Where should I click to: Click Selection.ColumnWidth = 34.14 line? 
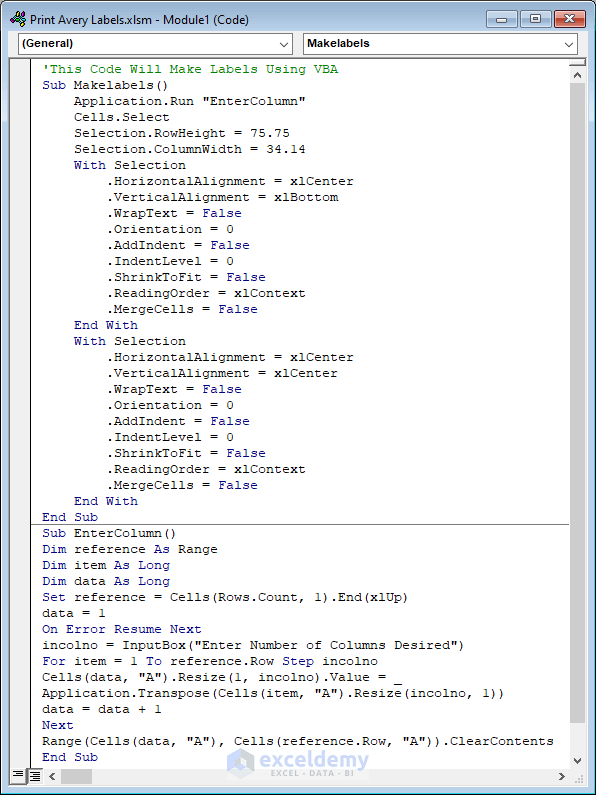[190, 149]
